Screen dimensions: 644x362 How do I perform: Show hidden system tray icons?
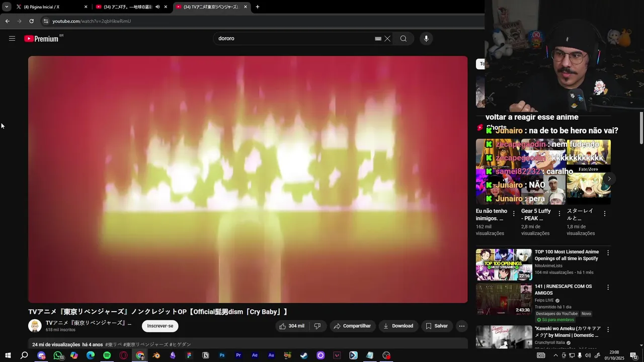[x=555, y=355]
